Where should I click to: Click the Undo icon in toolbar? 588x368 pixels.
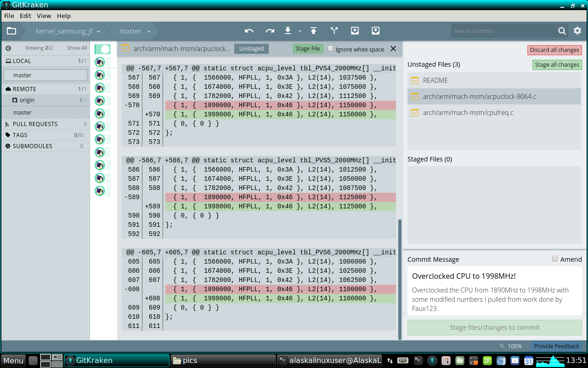coord(249,31)
